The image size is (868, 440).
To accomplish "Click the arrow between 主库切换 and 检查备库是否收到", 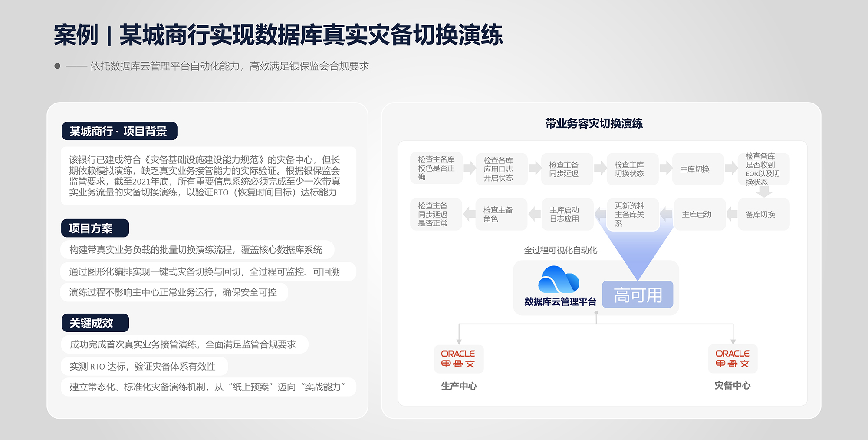I will pyautogui.click(x=731, y=168).
